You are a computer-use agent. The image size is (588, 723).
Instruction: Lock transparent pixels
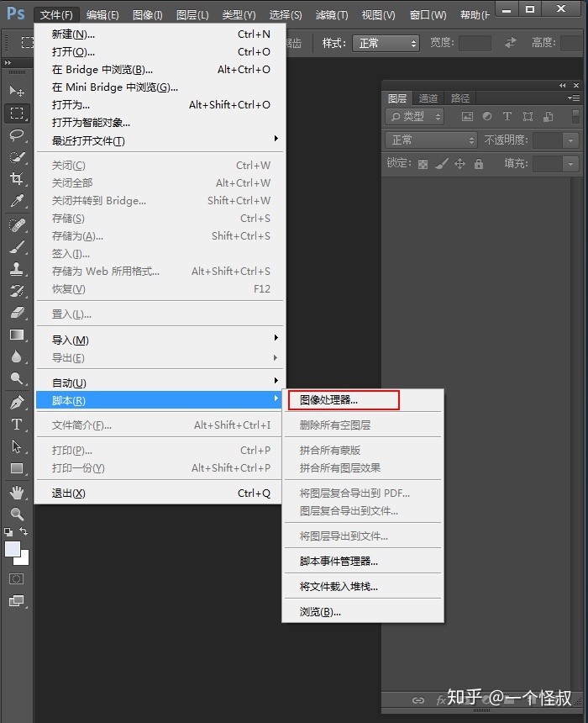(x=423, y=164)
